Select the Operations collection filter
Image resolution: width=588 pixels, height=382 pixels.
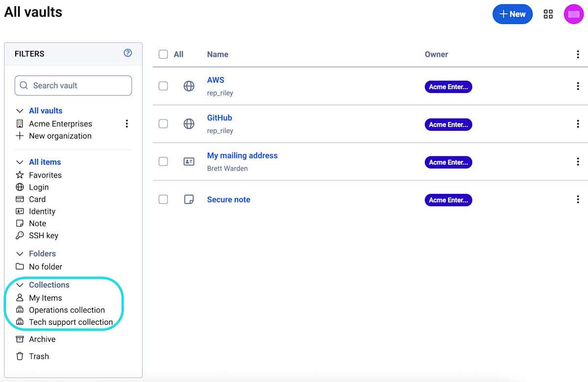click(67, 310)
